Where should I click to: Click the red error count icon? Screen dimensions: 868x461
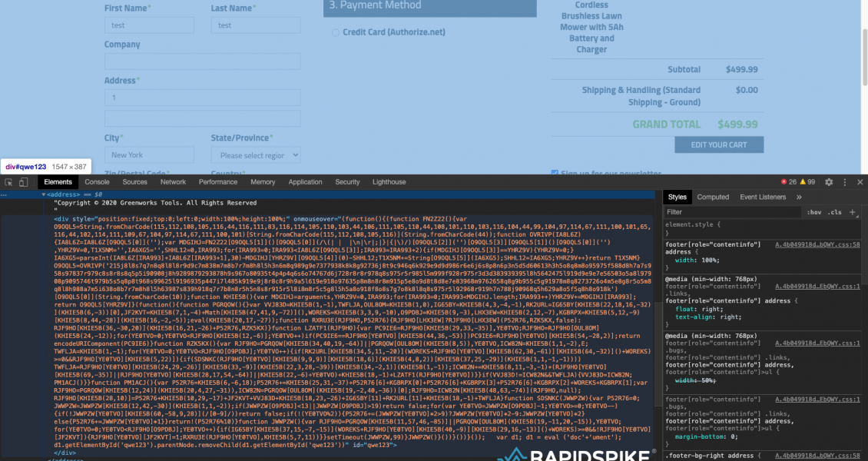[x=784, y=182]
